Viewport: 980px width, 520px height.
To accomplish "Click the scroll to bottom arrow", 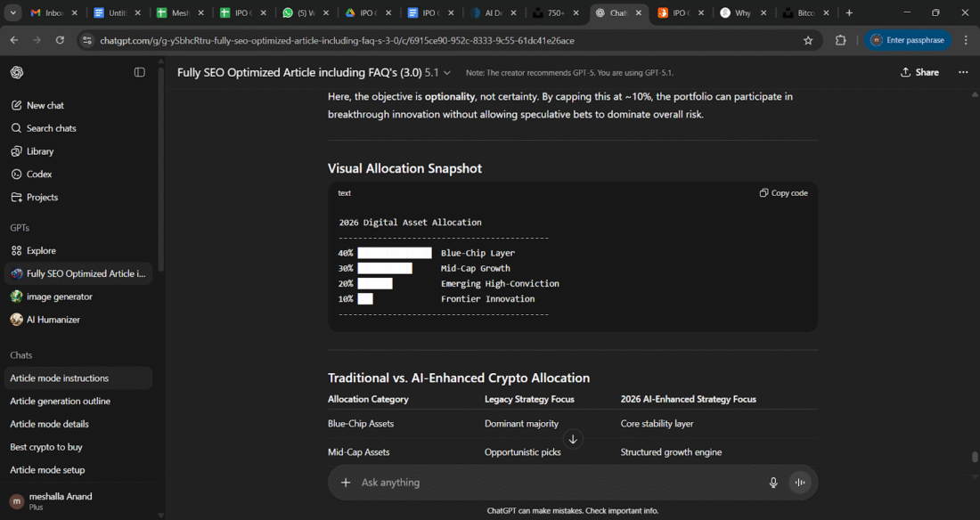I will click(573, 439).
